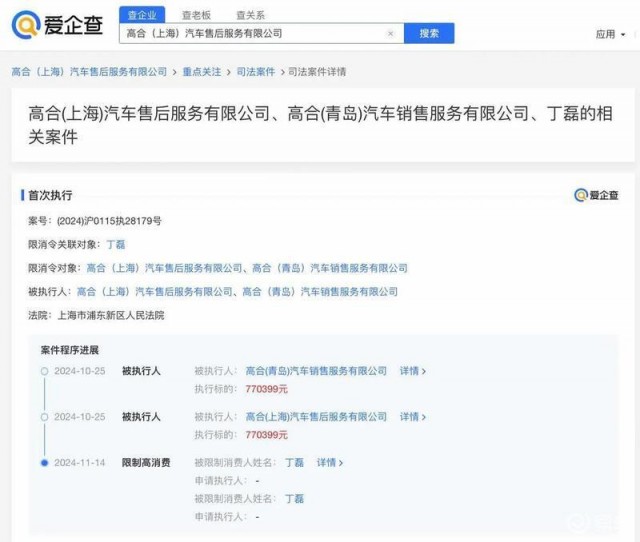The width and height of the screenshot is (640, 542).
Task: Click the 案件程序进展 heading
Action: 70,350
